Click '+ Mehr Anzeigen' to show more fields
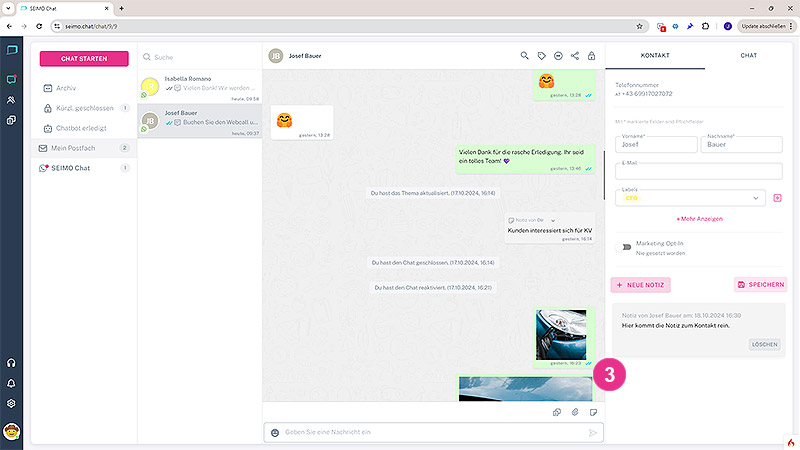Screen dimensions: 800x450 tap(699, 218)
